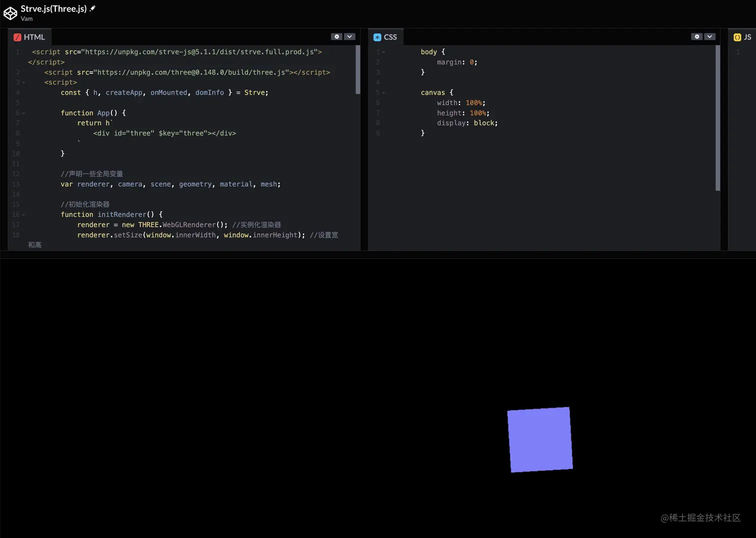Click the CodePen logo icon
Screen dimensions: 756x538
click(x=10, y=13)
